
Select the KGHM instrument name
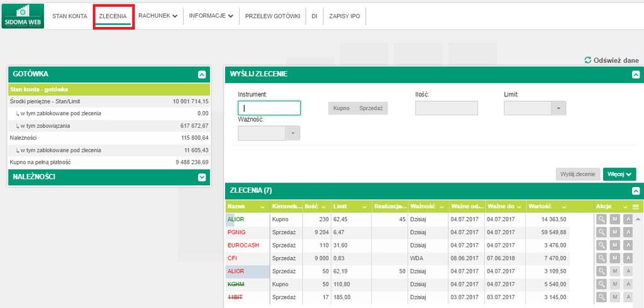(235, 285)
